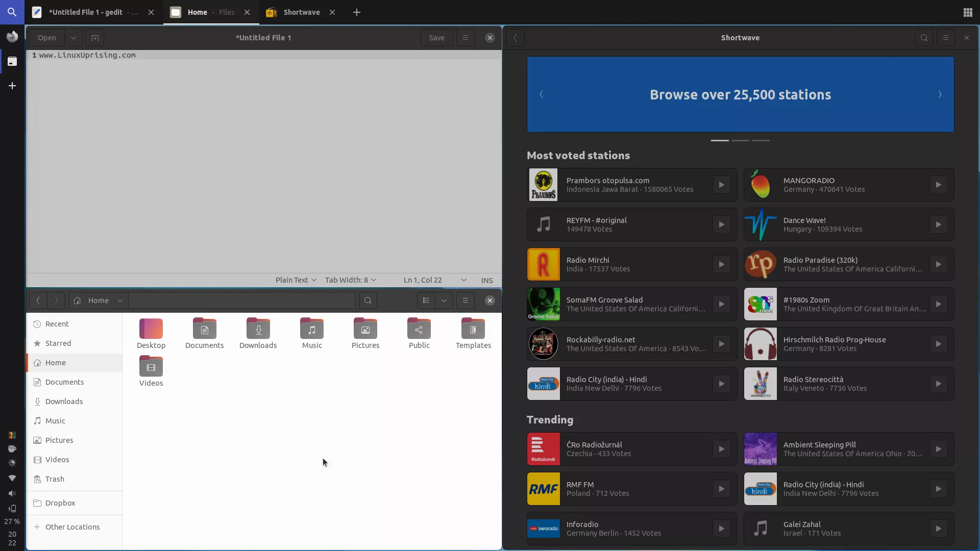The height and width of the screenshot is (551, 980).
Task: Go forward in Files navigation
Action: coord(56,300)
